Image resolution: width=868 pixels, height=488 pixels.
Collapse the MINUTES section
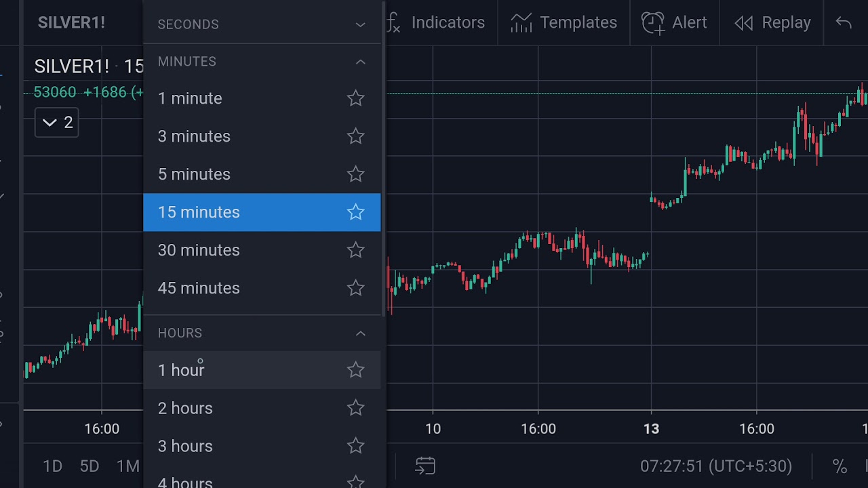click(x=360, y=62)
